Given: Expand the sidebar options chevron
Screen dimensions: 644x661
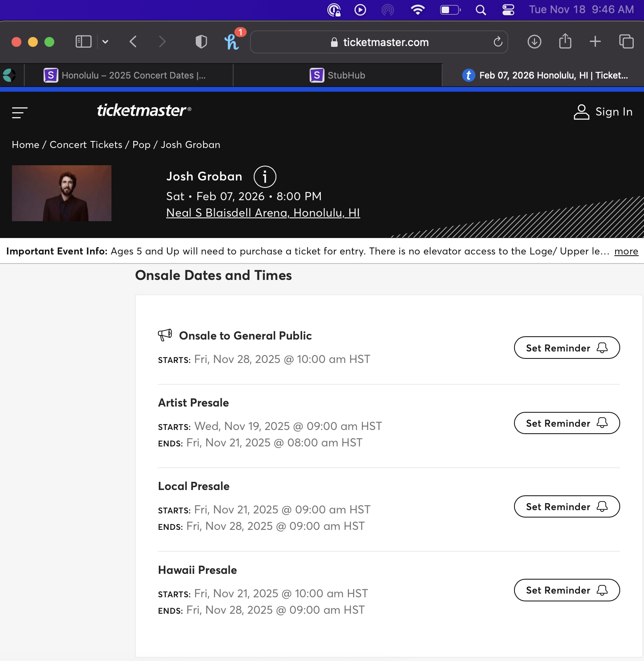Looking at the screenshot, I should click(x=105, y=42).
